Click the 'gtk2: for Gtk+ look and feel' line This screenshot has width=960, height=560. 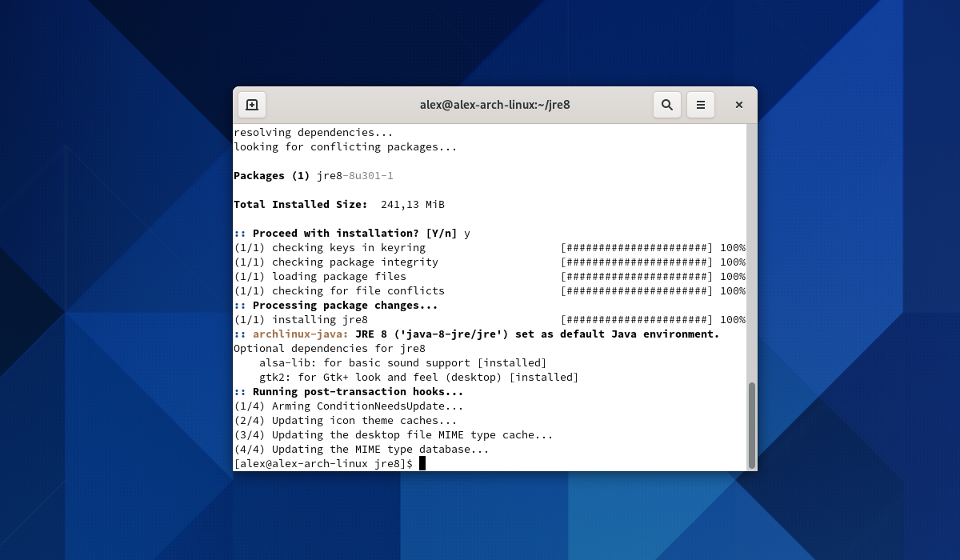[x=419, y=377]
